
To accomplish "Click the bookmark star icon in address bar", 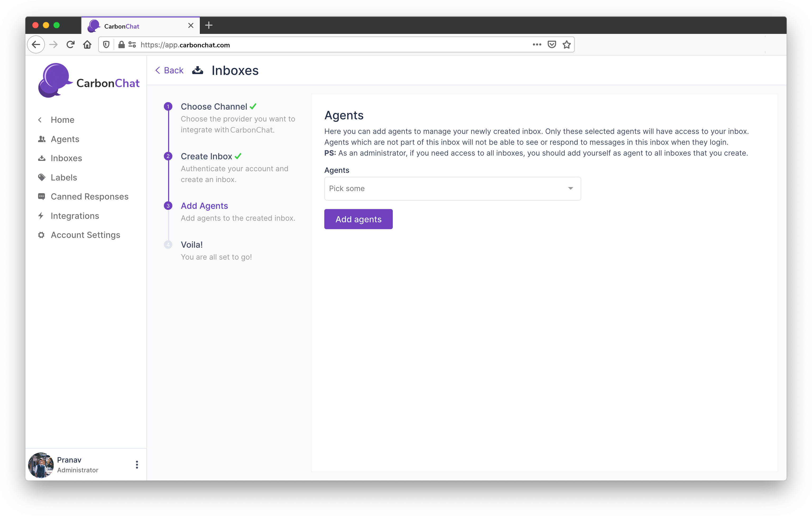I will pyautogui.click(x=566, y=44).
